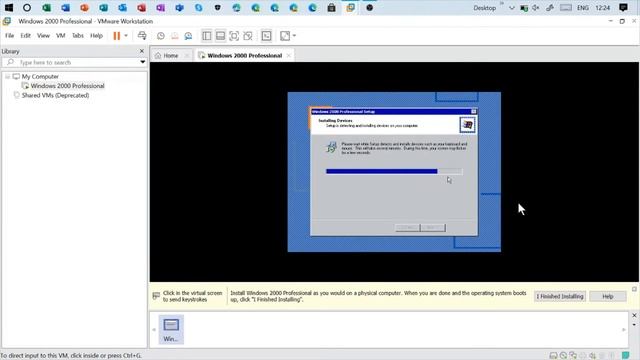This screenshot has width=640, height=360.
Task: Click the Pause VM toolbar button
Action: tap(117, 36)
